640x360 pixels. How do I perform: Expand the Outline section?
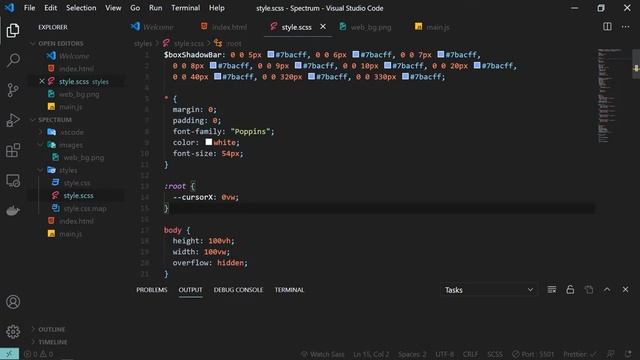point(51,329)
